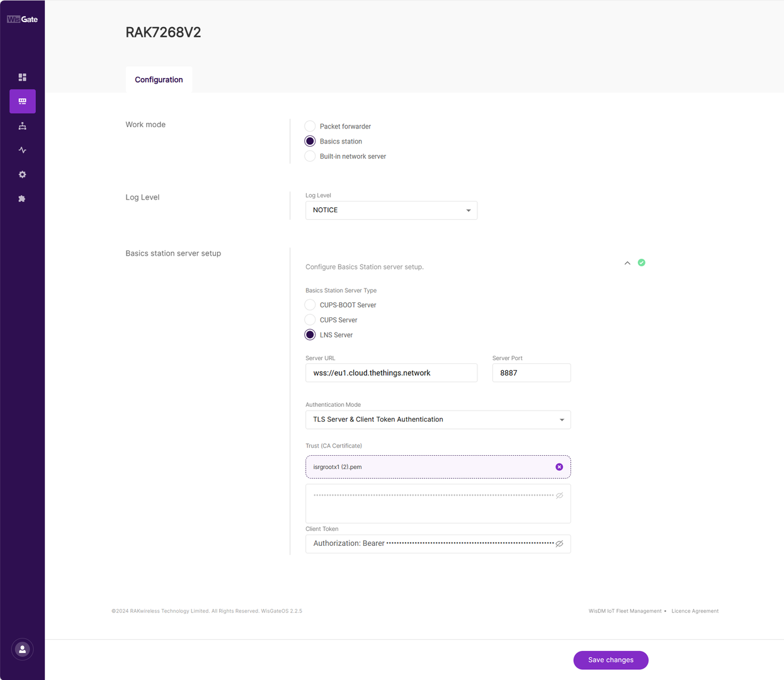Open the Dashboard sidebar icon
The image size is (784, 680).
point(22,77)
